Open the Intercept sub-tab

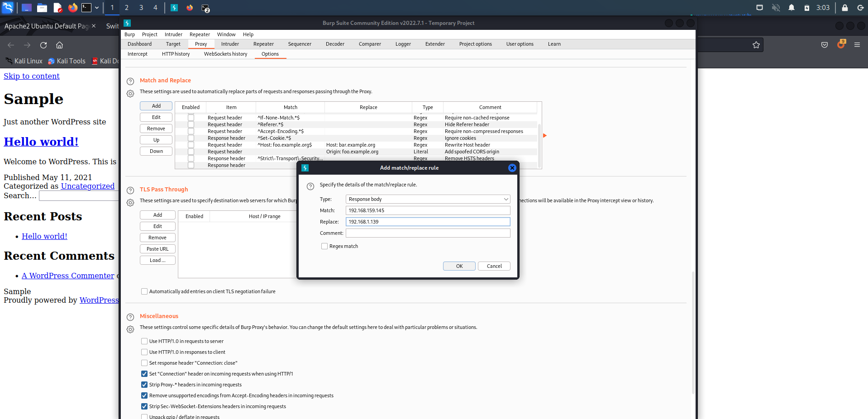[138, 54]
